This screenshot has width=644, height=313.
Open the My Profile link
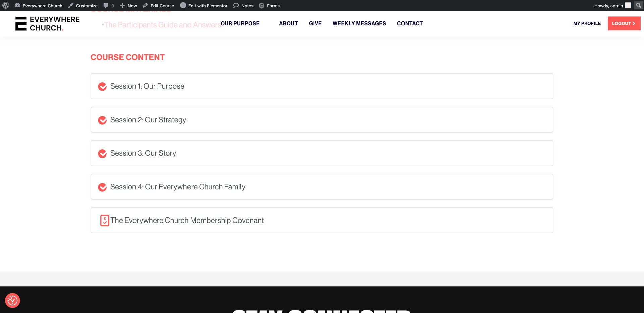(x=587, y=23)
